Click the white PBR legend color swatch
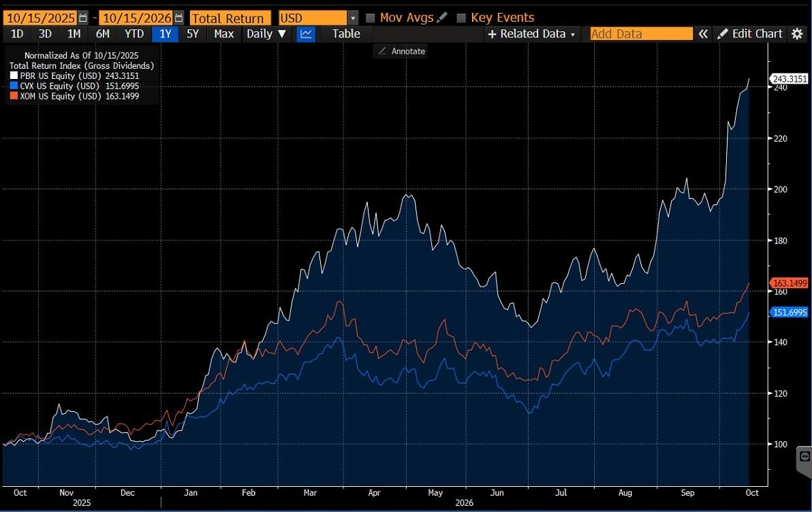The height and width of the screenshot is (512, 812). [x=14, y=76]
